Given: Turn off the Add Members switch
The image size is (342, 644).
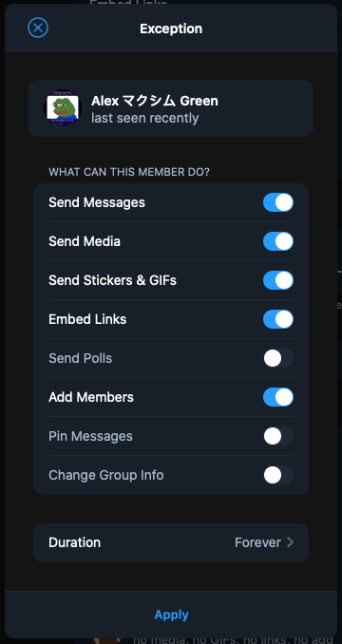Looking at the screenshot, I should pos(278,397).
